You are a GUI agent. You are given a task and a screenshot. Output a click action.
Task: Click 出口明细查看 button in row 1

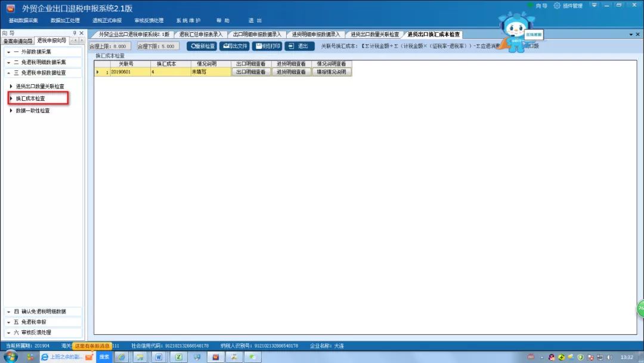click(251, 72)
